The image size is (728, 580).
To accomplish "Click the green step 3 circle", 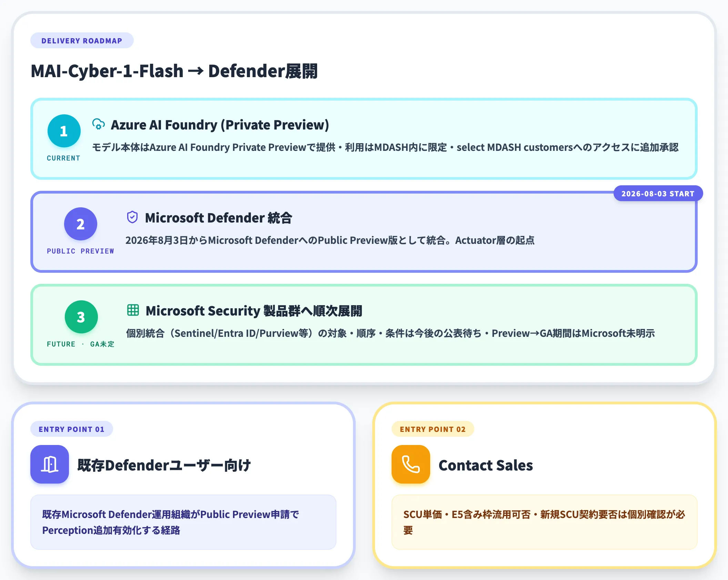I will click(x=81, y=317).
